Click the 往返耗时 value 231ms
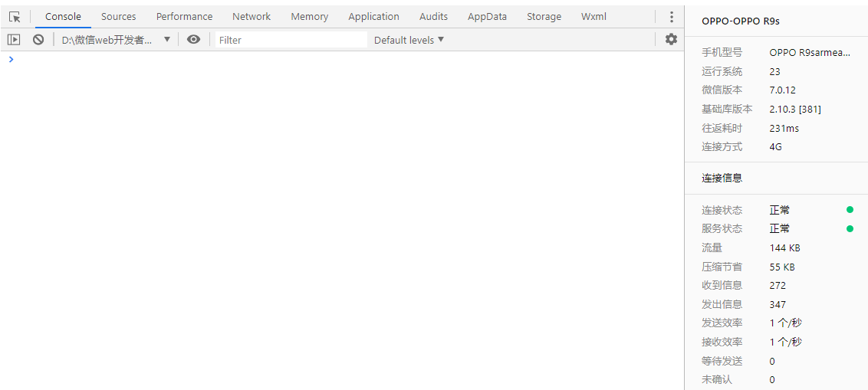Viewport: 868px width, 390px height. click(x=784, y=129)
